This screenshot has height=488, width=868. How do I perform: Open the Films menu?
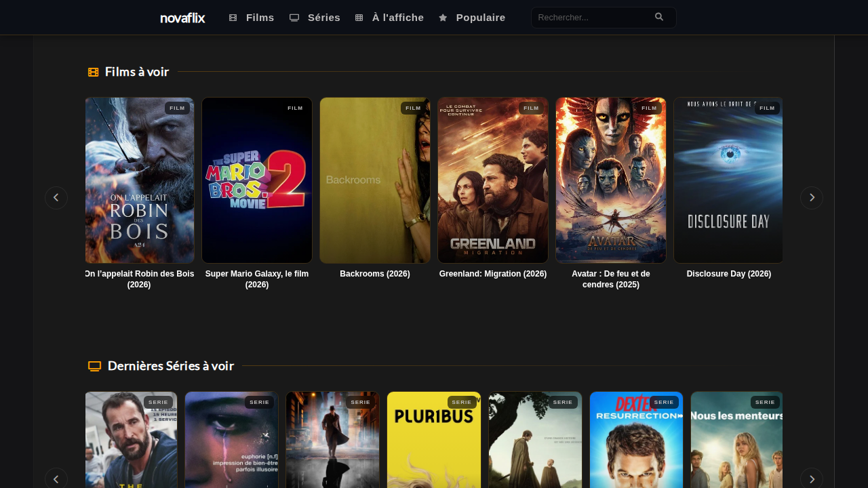(252, 18)
